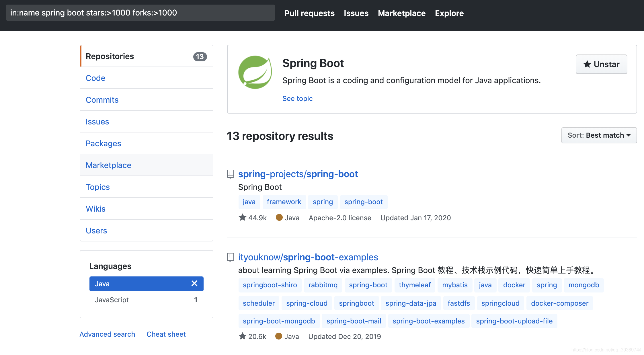Click the Code section icon in sidebar
The image size is (644, 355).
[96, 78]
